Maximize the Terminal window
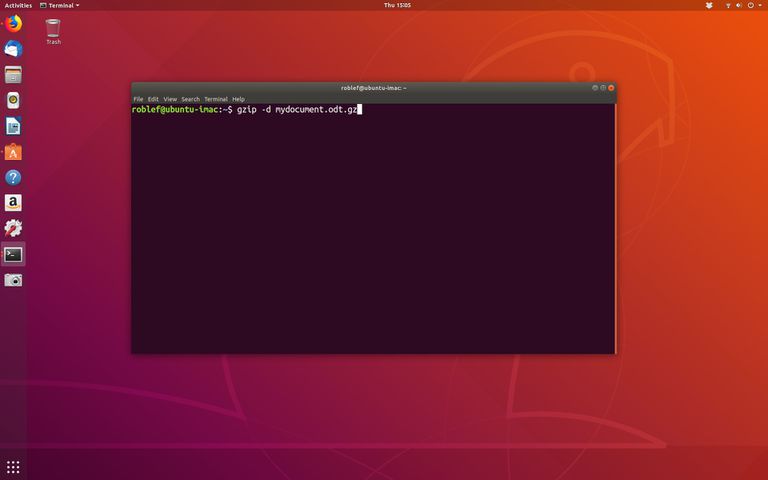The width and height of the screenshot is (768, 480). coord(603,88)
